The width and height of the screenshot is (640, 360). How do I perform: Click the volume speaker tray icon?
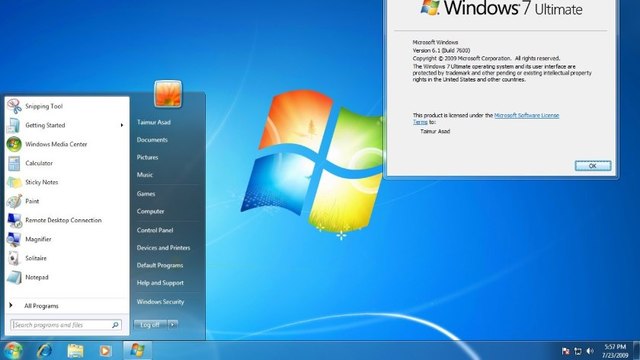click(x=590, y=351)
